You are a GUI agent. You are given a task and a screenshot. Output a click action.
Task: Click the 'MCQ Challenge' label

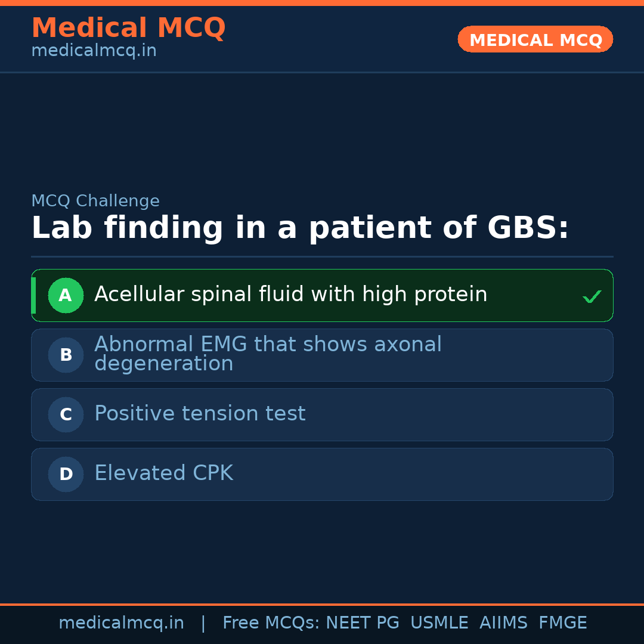point(95,201)
